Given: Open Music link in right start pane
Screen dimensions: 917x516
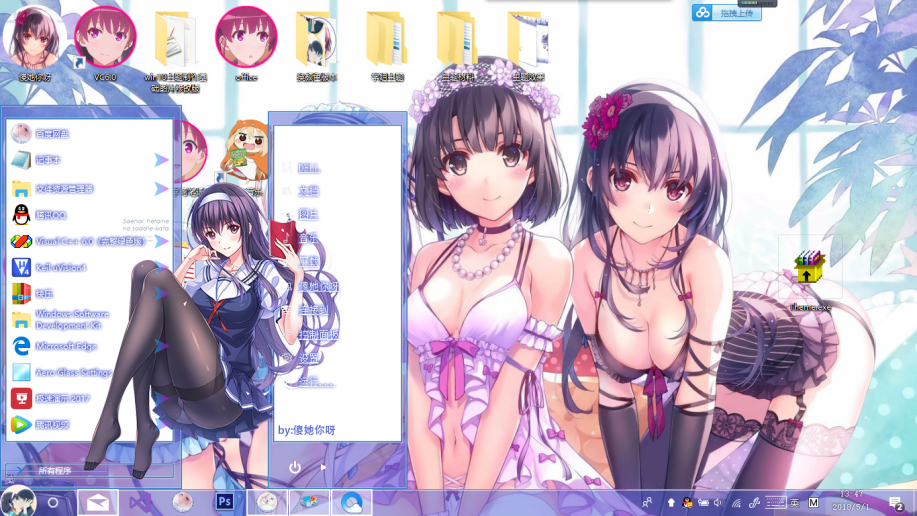Looking at the screenshot, I should [x=309, y=238].
